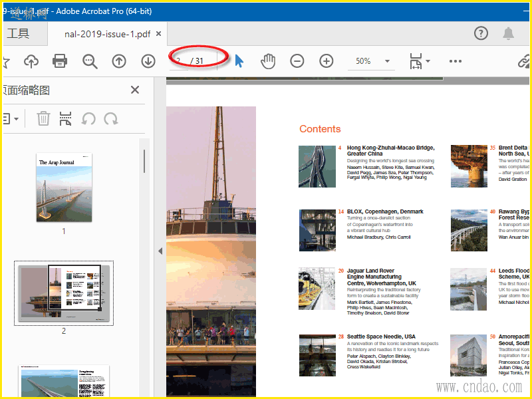Click the Brent Delta platform image

(469, 166)
